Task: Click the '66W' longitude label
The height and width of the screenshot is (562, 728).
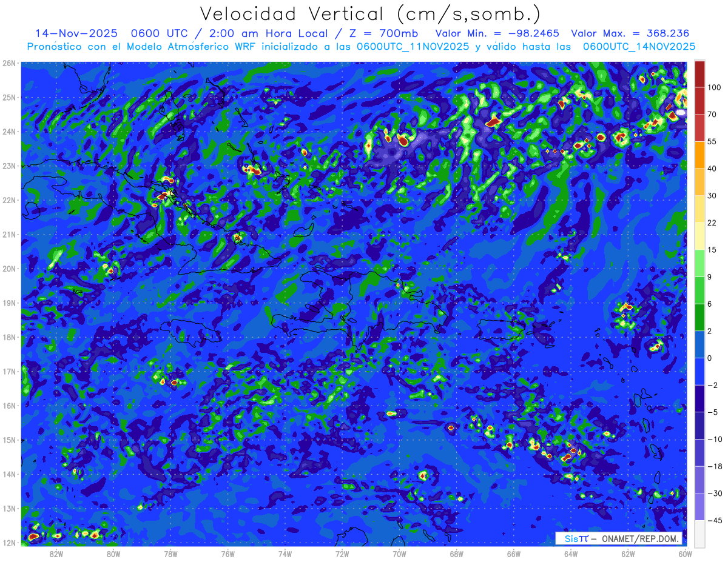Action: (x=514, y=554)
